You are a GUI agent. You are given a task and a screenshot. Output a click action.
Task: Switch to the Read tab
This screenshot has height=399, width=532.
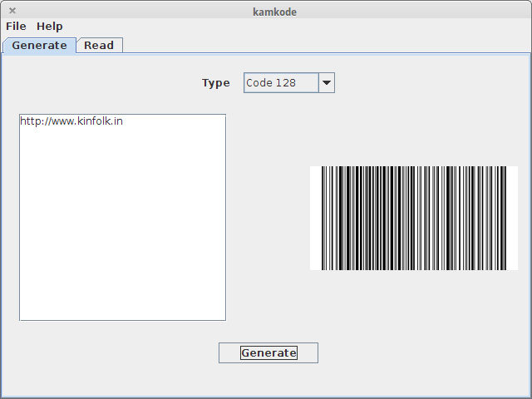pyautogui.click(x=99, y=46)
